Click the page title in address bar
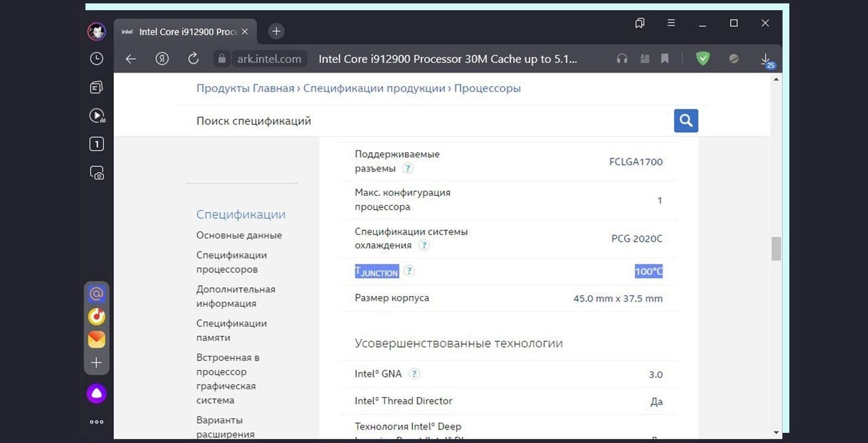The height and width of the screenshot is (443, 868). pos(448,59)
